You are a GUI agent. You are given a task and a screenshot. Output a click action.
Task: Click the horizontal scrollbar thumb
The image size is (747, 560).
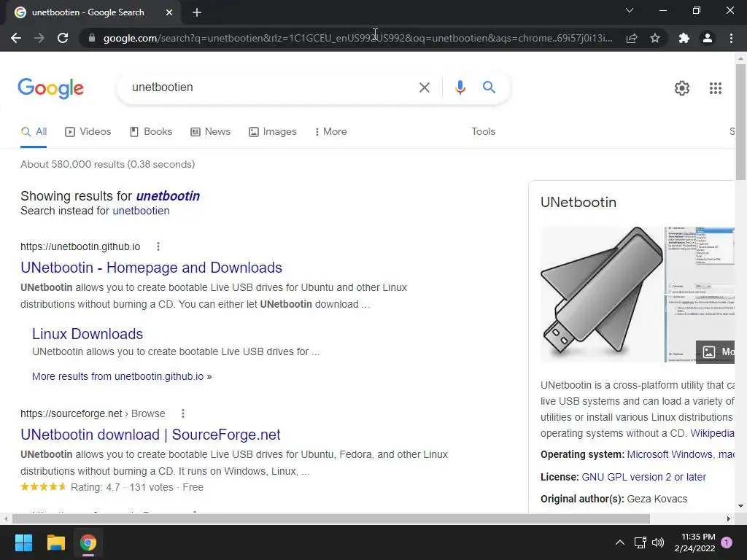point(330,518)
